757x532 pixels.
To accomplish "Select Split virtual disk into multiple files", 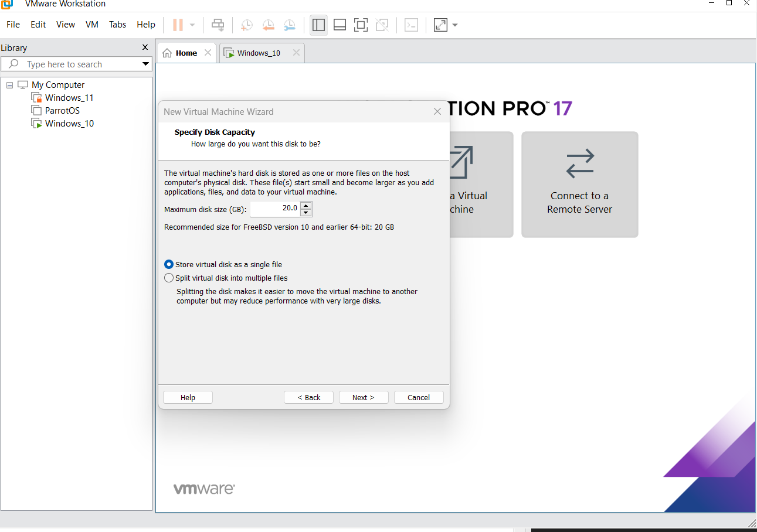I will click(x=169, y=278).
